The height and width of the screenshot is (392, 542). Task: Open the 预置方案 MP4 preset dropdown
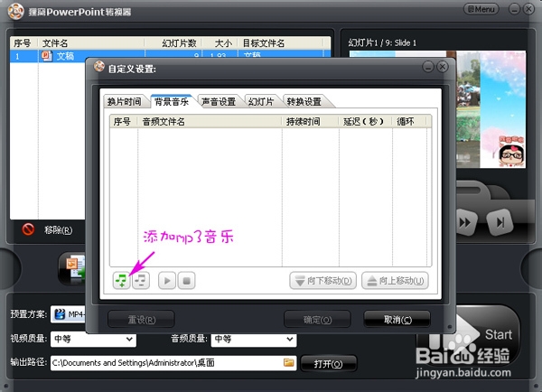[69, 314]
